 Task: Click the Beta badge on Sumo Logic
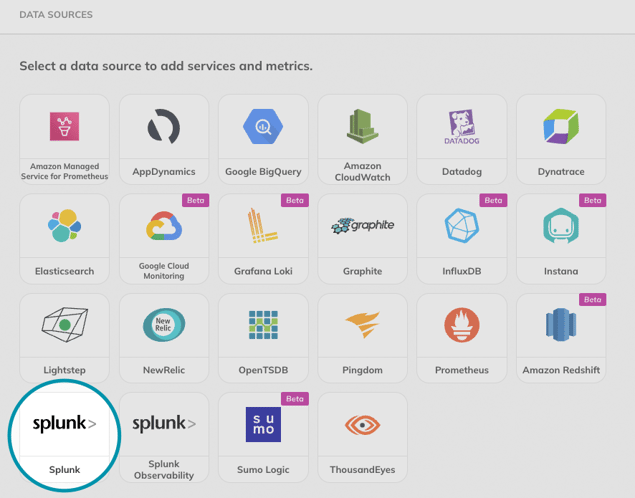pyautogui.click(x=295, y=399)
